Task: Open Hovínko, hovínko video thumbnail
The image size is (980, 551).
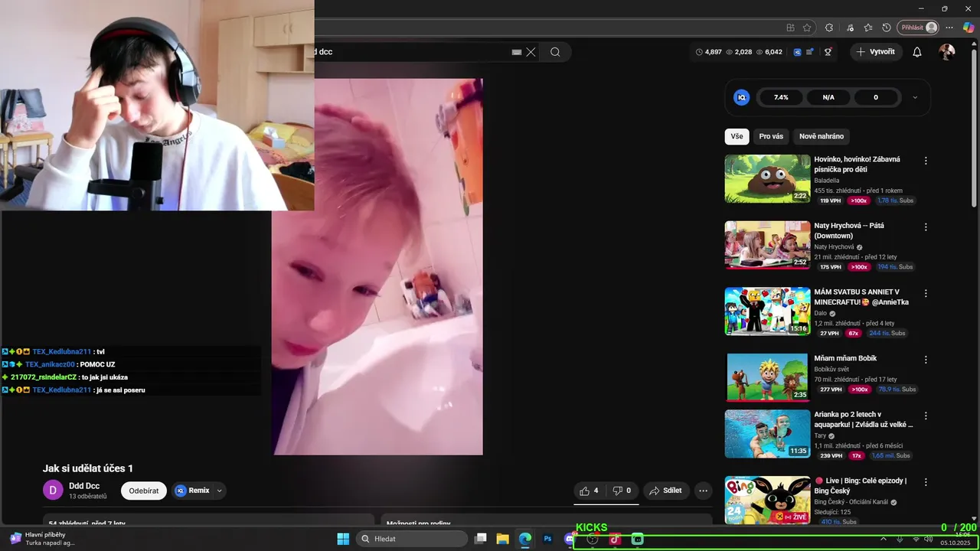Action: (767, 178)
